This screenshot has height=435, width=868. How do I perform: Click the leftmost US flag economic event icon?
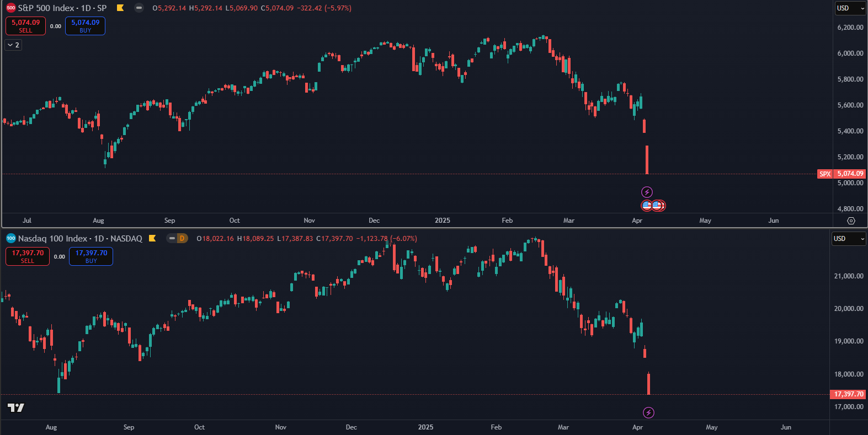click(x=647, y=206)
